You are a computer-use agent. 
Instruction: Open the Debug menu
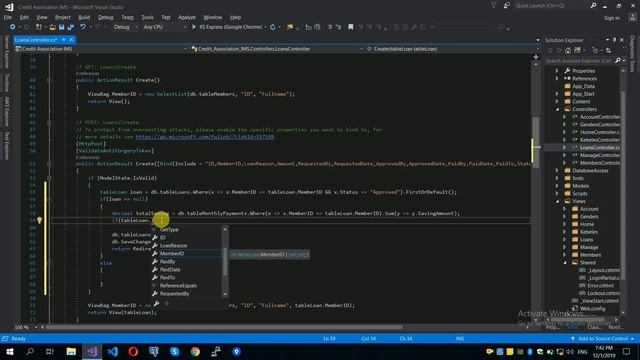106,17
